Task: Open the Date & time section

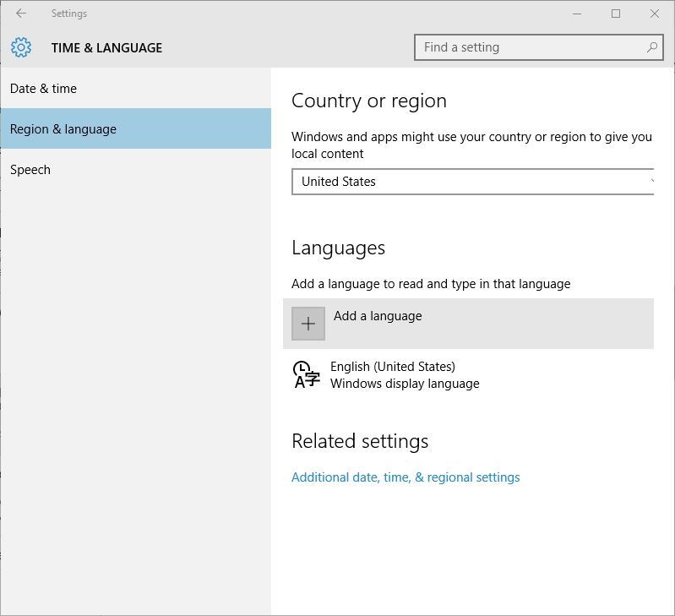Action: click(x=136, y=88)
